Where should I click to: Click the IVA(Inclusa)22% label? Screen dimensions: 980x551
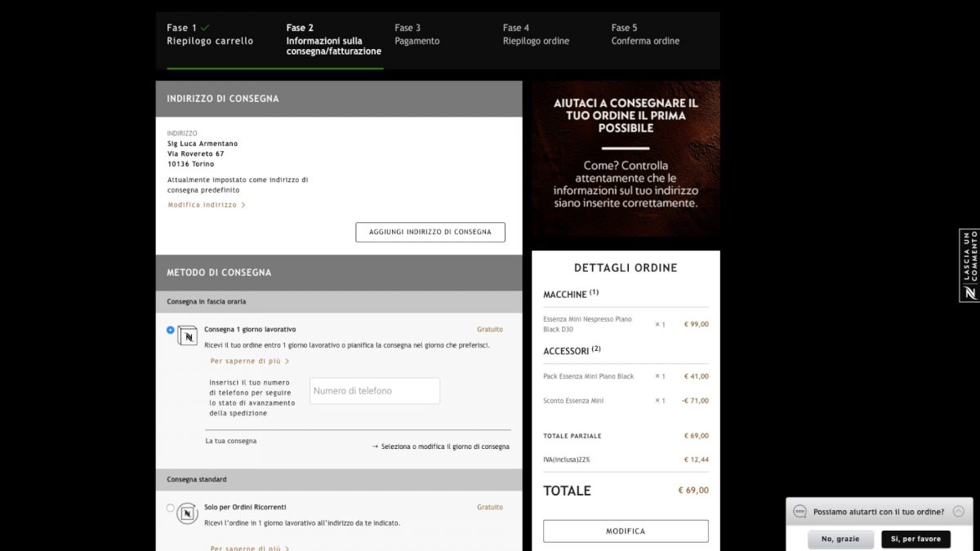point(567,460)
